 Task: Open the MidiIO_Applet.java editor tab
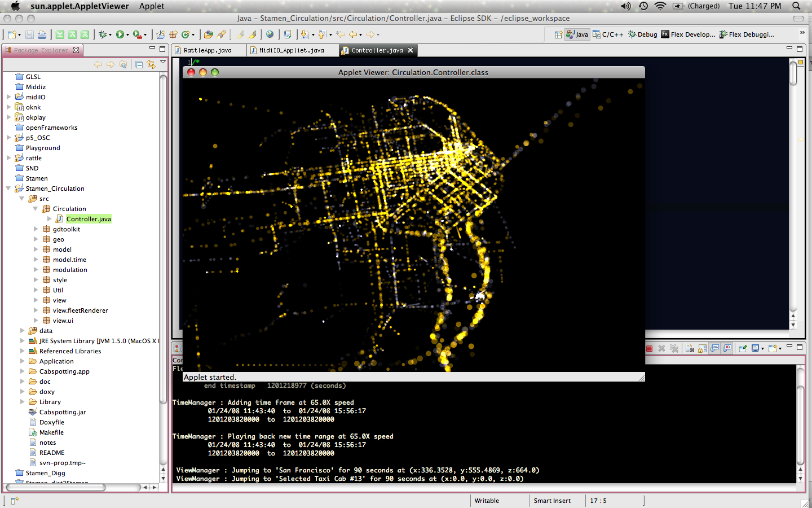tap(292, 50)
